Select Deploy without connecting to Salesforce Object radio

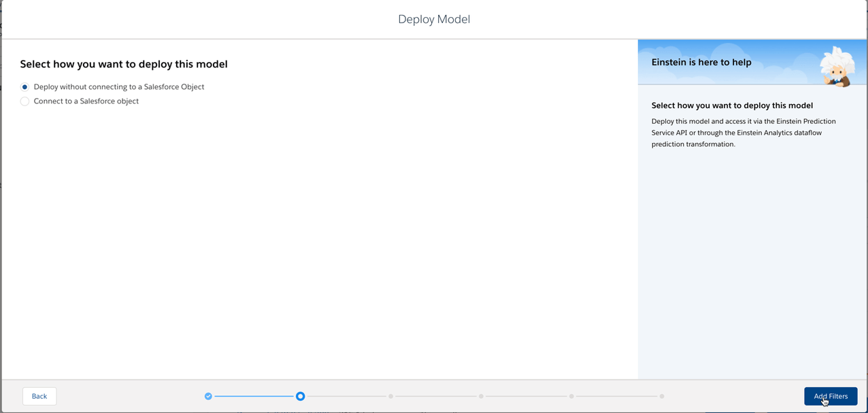coord(25,87)
